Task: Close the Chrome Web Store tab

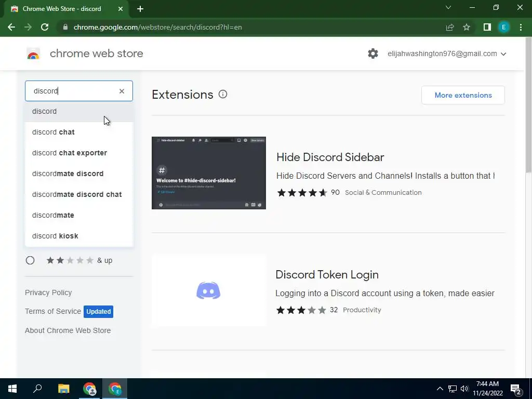Action: click(121, 9)
